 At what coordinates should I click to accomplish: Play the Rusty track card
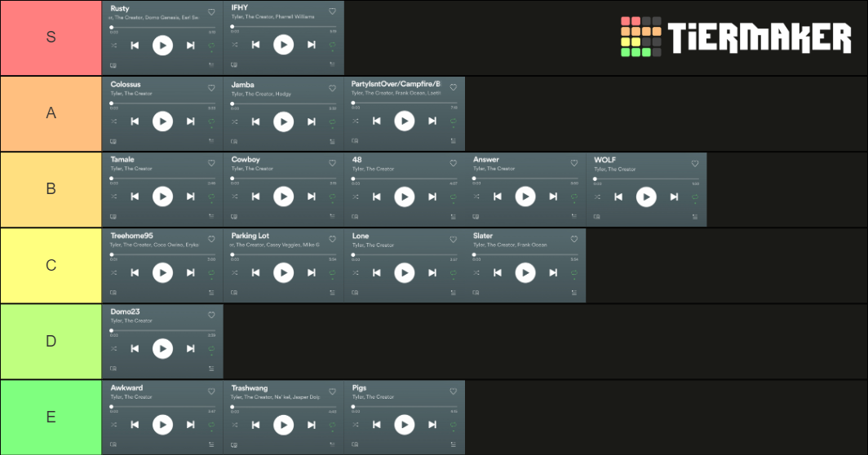(163, 46)
